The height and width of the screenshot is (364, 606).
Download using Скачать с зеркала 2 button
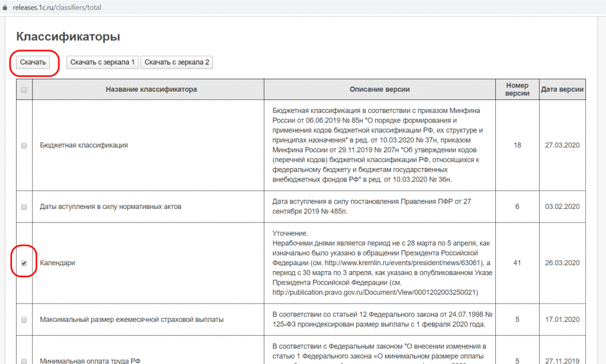[x=176, y=62]
